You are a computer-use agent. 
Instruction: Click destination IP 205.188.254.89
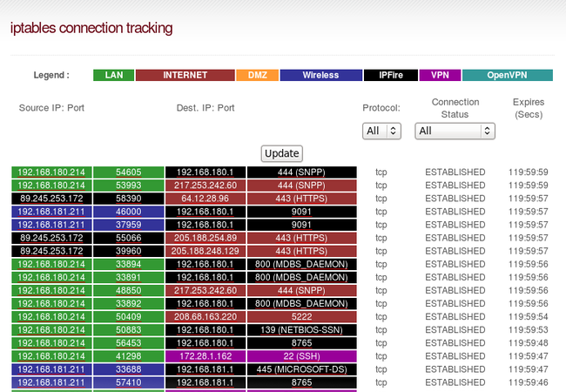click(x=206, y=238)
